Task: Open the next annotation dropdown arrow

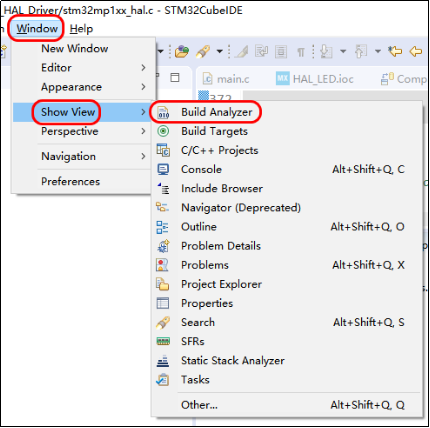Action: (x=343, y=51)
